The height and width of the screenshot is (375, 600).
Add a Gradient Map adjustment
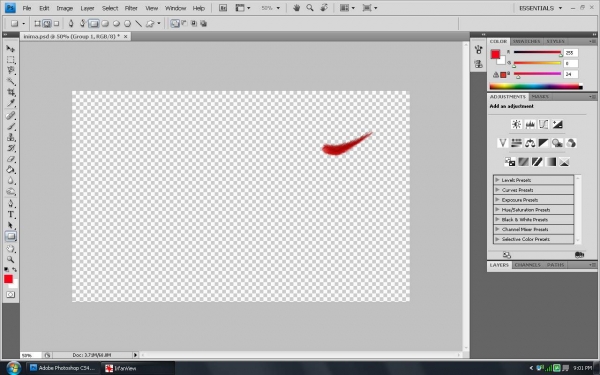tap(551, 162)
